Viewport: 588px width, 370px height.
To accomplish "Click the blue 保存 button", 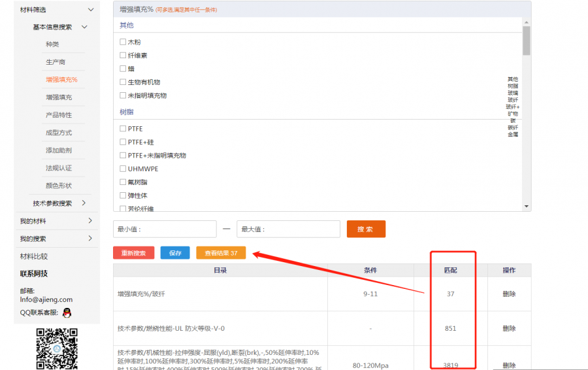I will tap(175, 253).
